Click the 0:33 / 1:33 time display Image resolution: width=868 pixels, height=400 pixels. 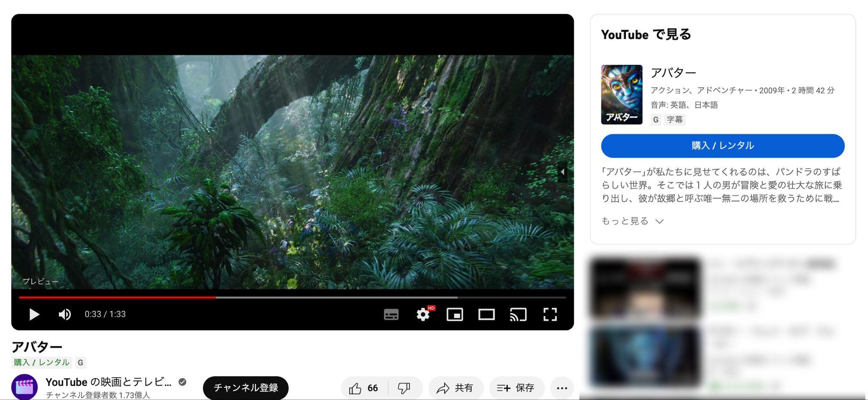coord(105,314)
